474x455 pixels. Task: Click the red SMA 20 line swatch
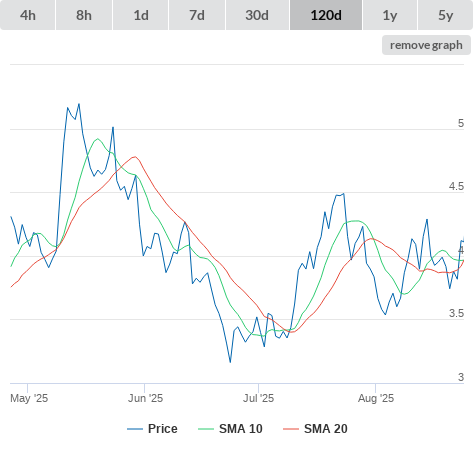click(x=291, y=429)
